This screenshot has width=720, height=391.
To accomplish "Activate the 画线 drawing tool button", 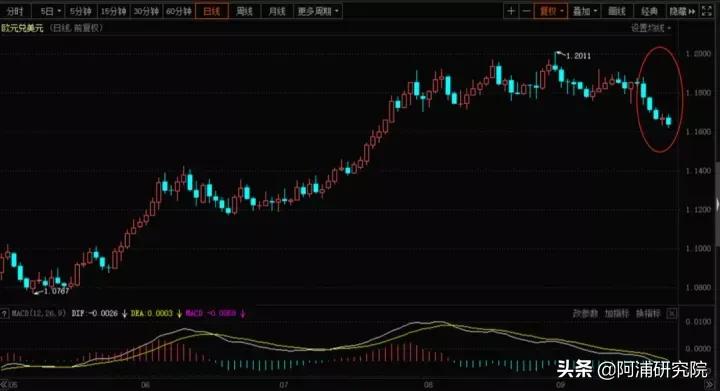I will click(617, 11).
